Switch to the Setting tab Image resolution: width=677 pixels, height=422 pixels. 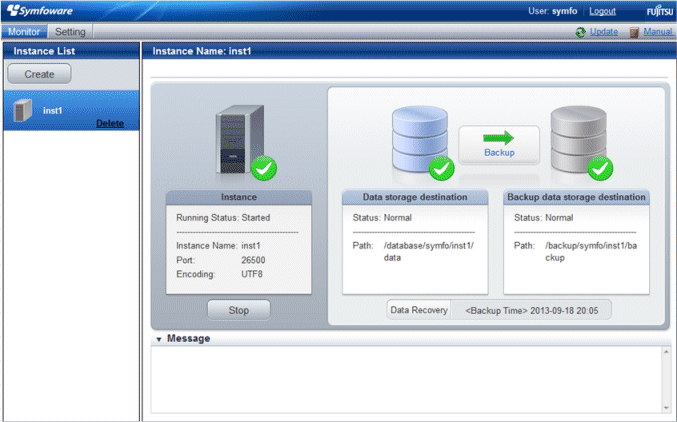coord(70,32)
